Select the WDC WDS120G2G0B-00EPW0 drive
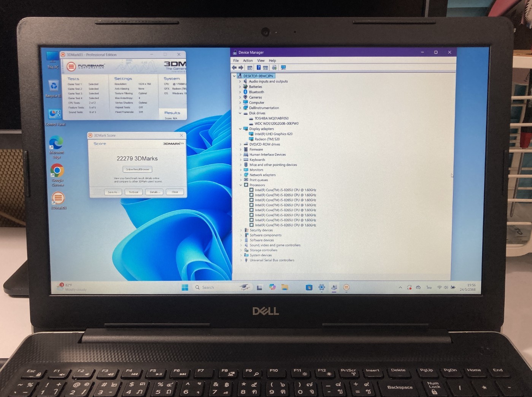The width and height of the screenshot is (532, 397). [x=276, y=123]
